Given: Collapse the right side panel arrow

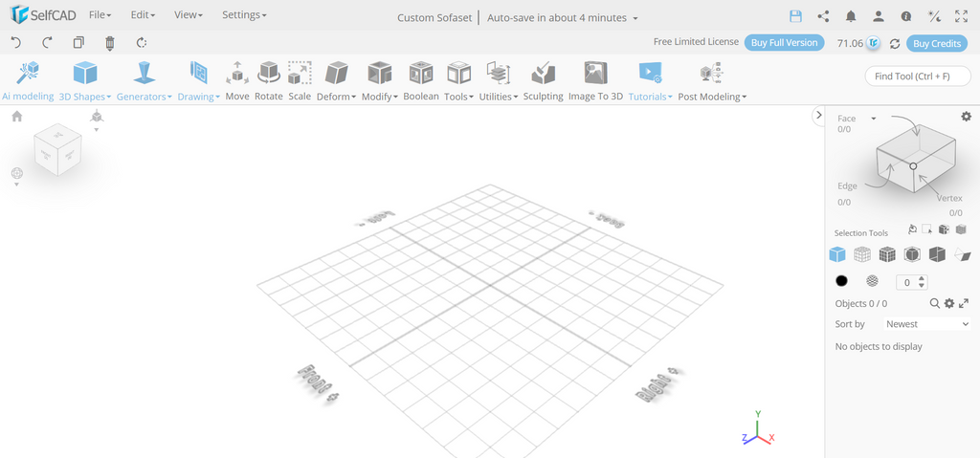Looking at the screenshot, I should coord(819,115).
